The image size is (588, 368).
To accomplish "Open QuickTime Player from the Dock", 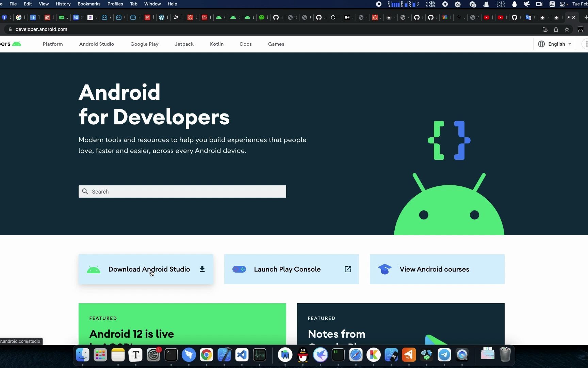I will 462,355.
